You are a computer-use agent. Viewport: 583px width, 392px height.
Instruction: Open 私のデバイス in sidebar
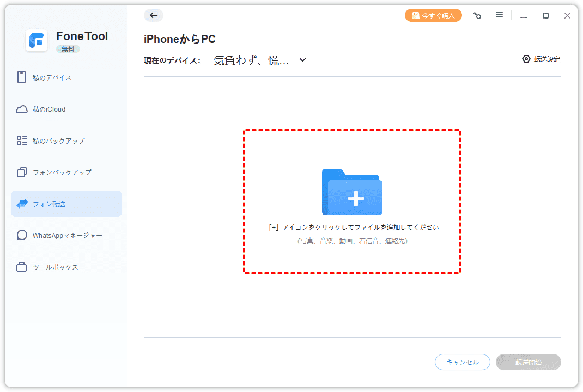[66, 77]
